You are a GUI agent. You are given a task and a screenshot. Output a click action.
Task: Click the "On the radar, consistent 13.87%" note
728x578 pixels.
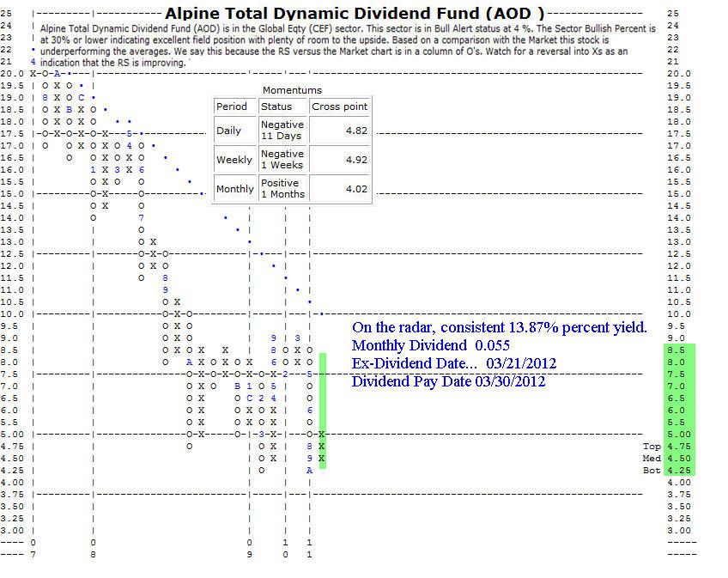click(499, 327)
